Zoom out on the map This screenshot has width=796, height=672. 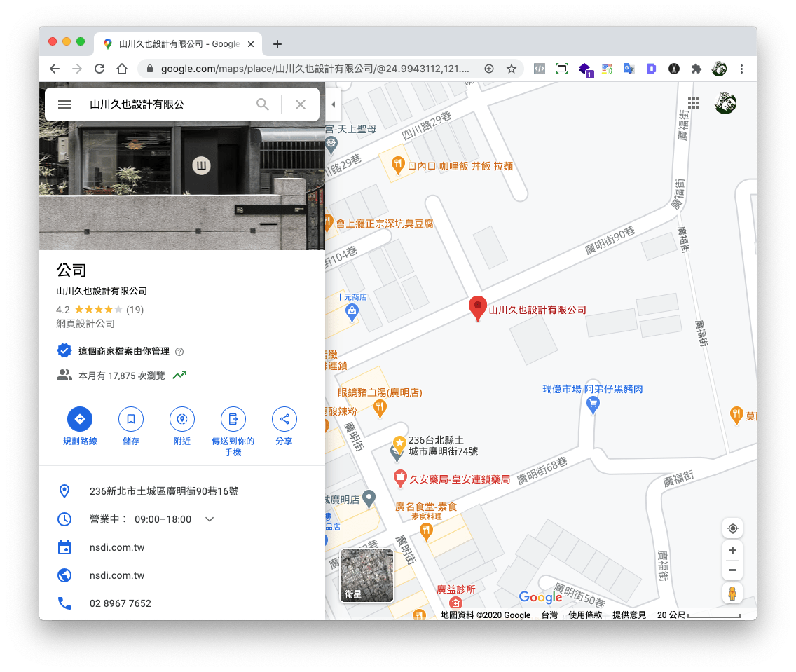click(732, 570)
